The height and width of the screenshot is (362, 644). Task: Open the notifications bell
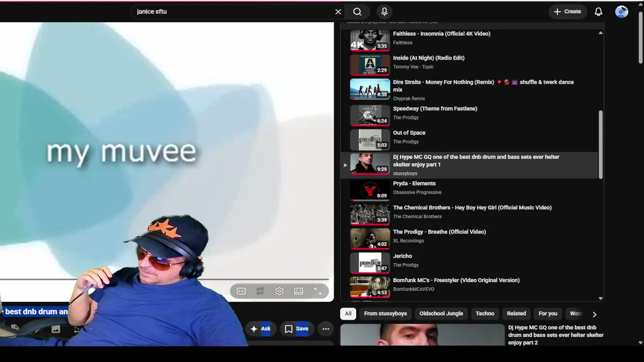(x=598, y=12)
